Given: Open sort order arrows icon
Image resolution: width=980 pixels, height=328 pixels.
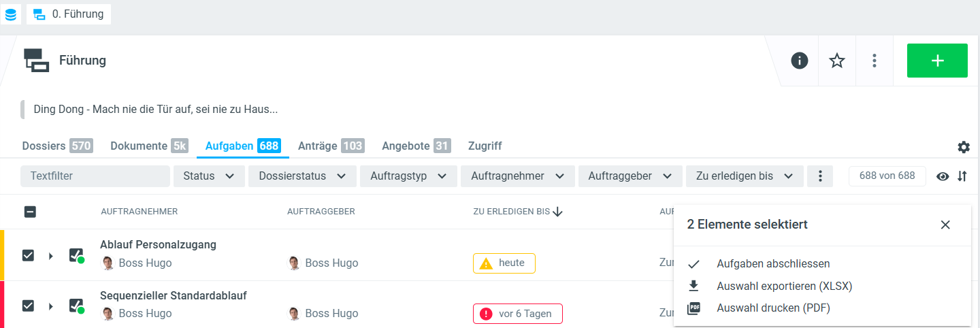Looking at the screenshot, I should click(962, 176).
